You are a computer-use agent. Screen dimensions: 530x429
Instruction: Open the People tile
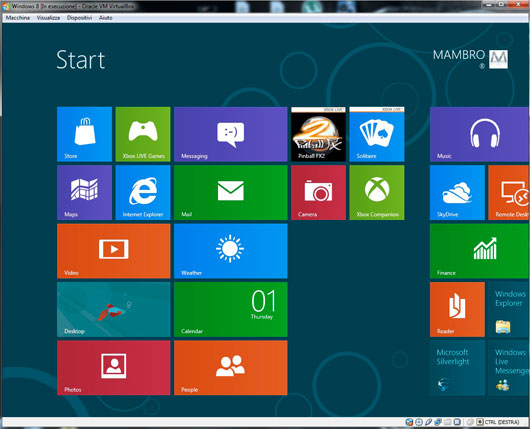click(x=231, y=368)
